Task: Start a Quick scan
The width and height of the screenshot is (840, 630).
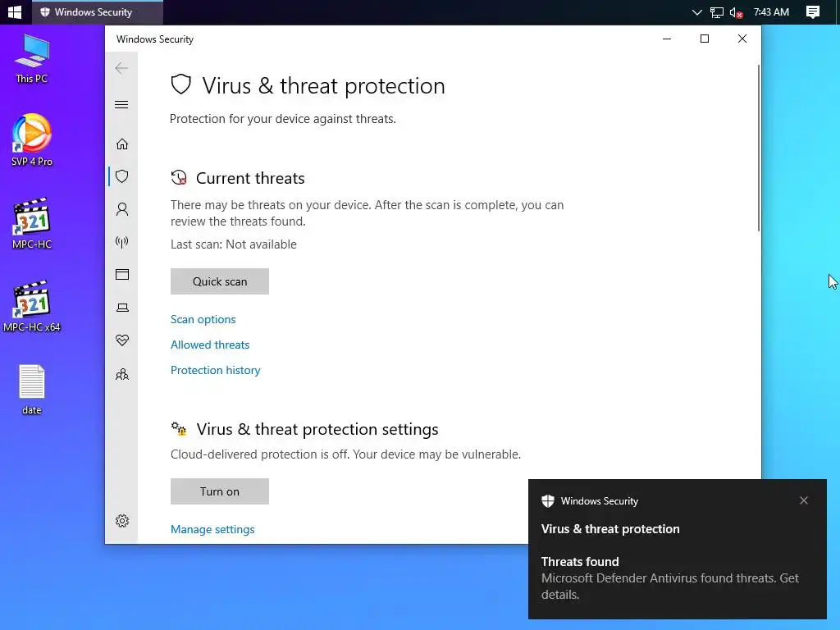Action: 220,281
